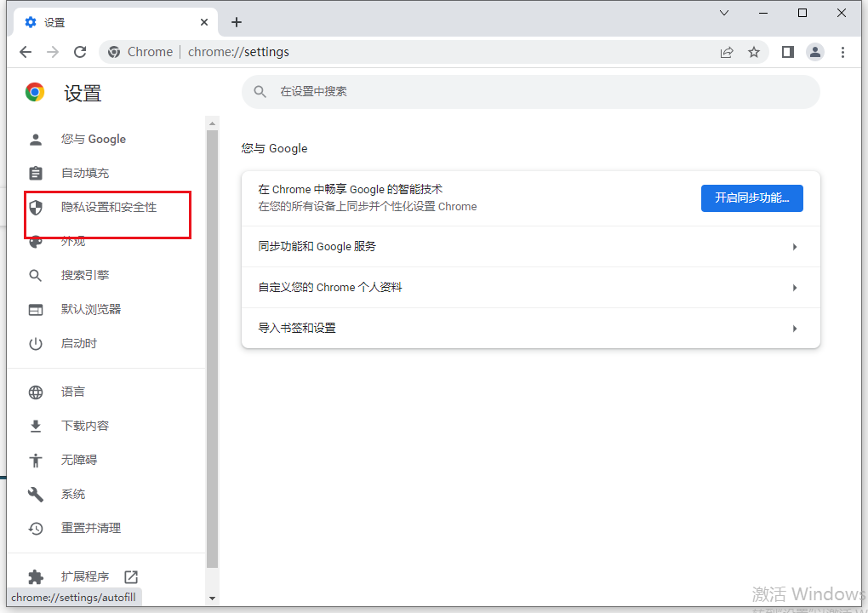
Task: Open the side panel icon
Action: click(788, 52)
